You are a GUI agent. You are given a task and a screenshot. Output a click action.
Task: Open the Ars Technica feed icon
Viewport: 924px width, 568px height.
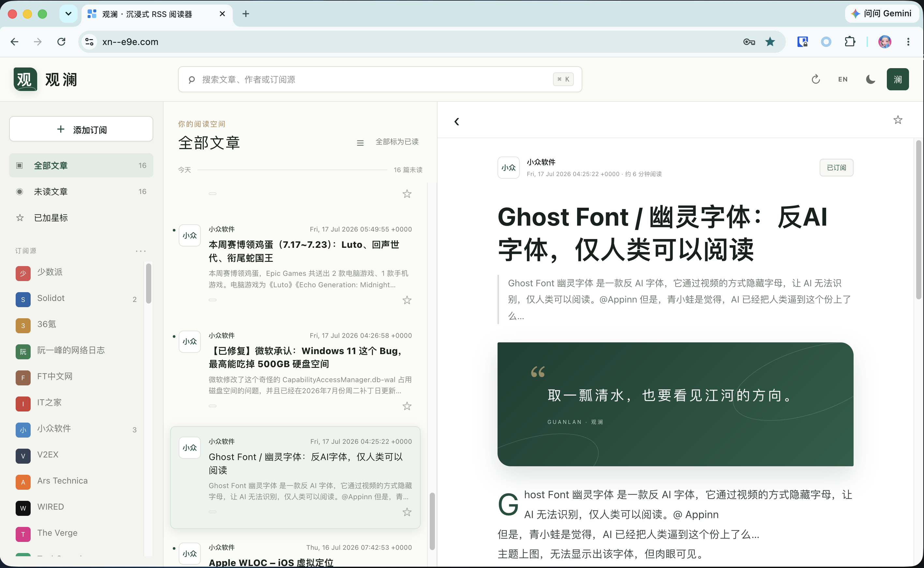23,482
